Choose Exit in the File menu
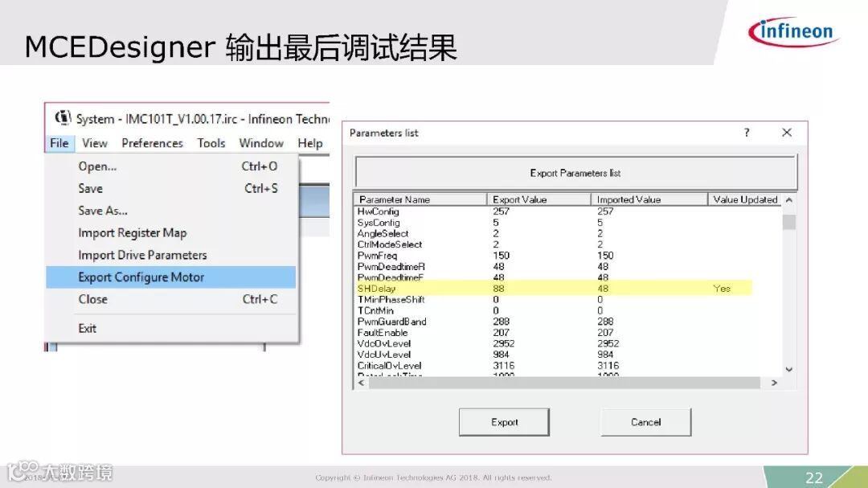 pos(170,328)
